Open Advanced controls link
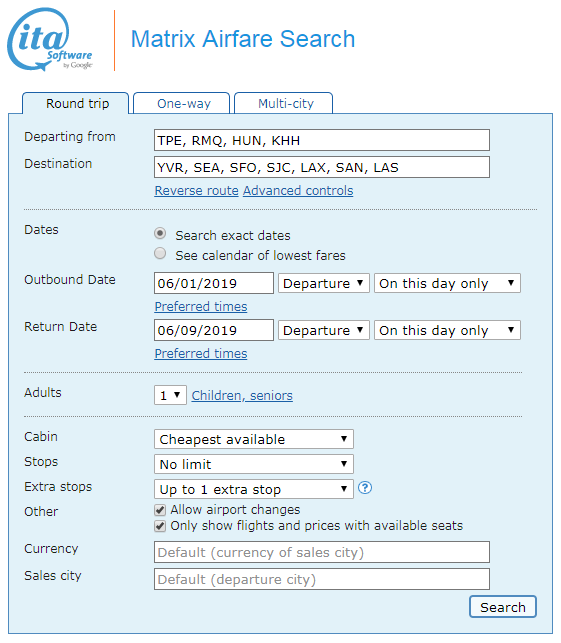The width and height of the screenshot is (561, 643). (298, 191)
